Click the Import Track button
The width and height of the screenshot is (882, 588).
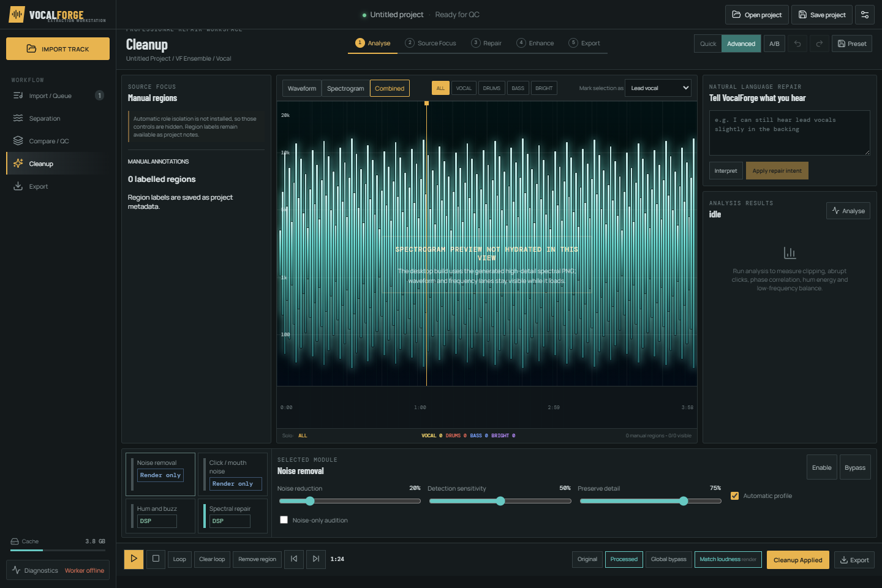tap(58, 48)
